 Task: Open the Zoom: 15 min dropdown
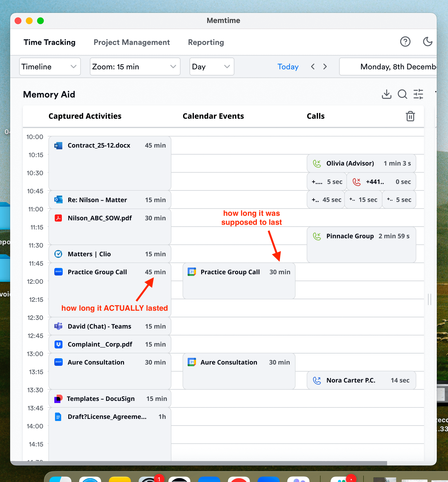[135, 67]
